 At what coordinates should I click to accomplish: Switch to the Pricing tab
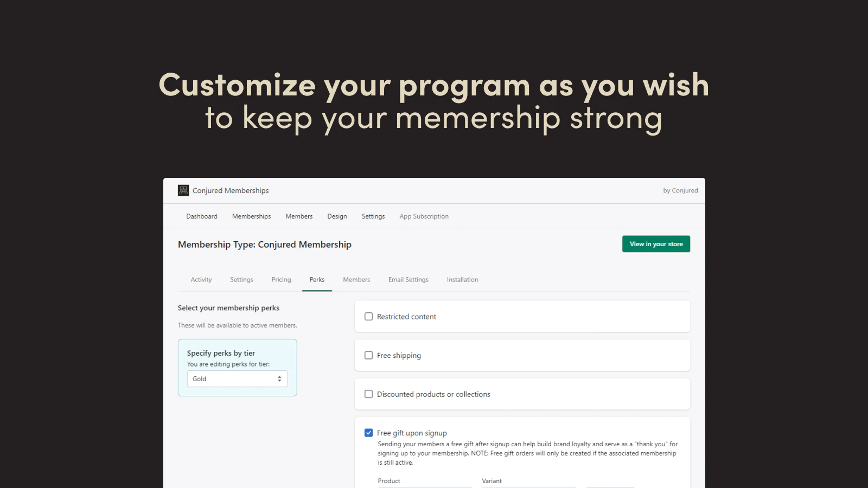pyautogui.click(x=281, y=280)
